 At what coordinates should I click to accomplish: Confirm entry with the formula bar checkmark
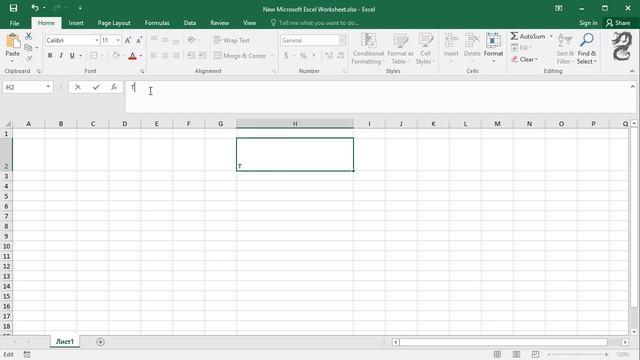coord(96,87)
